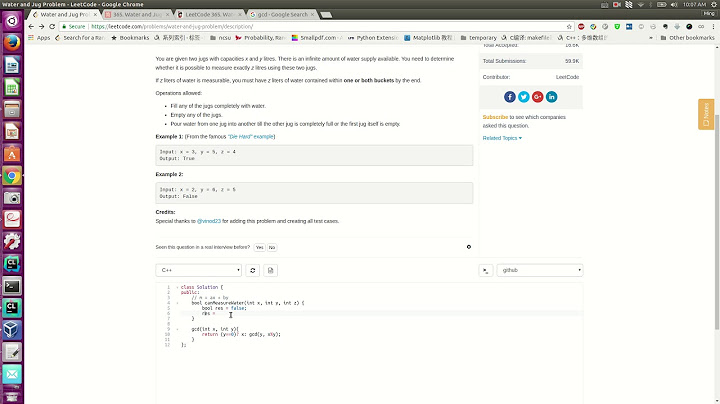This screenshot has width=720, height=404.
Task: Open the temporary bookmarks folder
Action: click(478, 38)
